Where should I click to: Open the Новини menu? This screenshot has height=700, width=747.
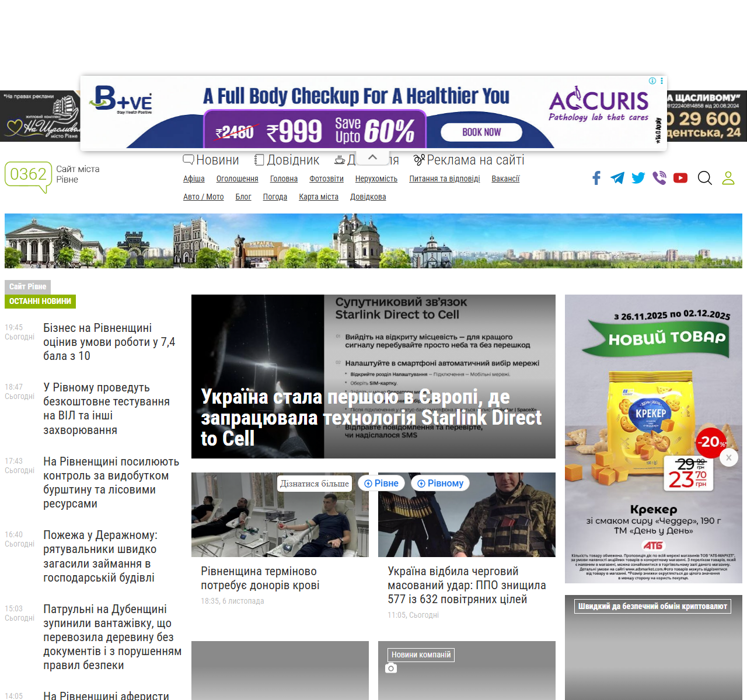click(211, 160)
